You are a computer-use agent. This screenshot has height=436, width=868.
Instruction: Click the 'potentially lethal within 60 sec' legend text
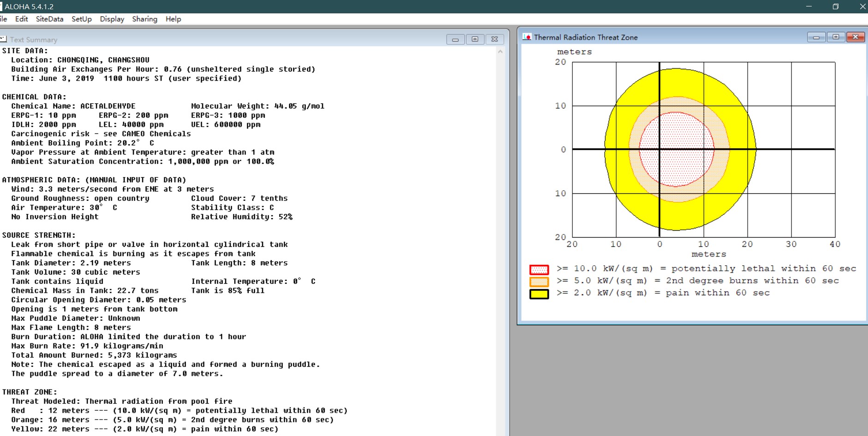[x=764, y=269]
